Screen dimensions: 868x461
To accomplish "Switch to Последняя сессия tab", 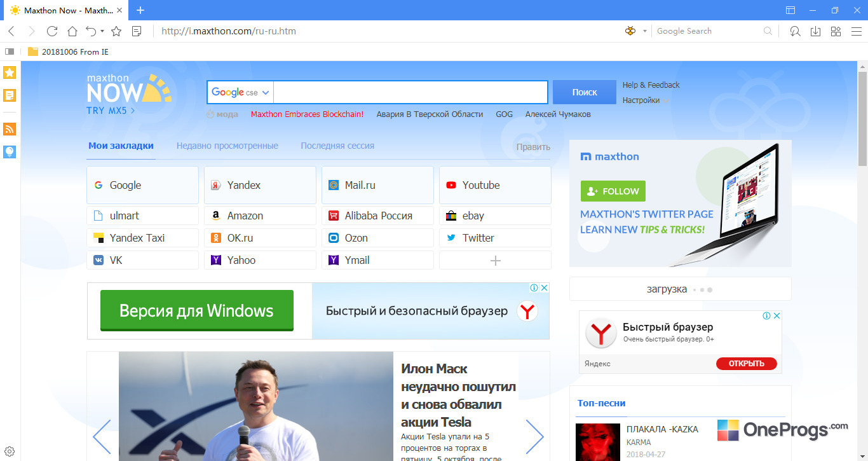I will 337,146.
